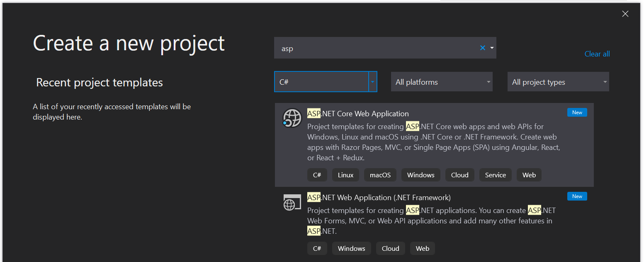Select ASP.NET Web Application (.NET Framework) template

[x=434, y=223]
